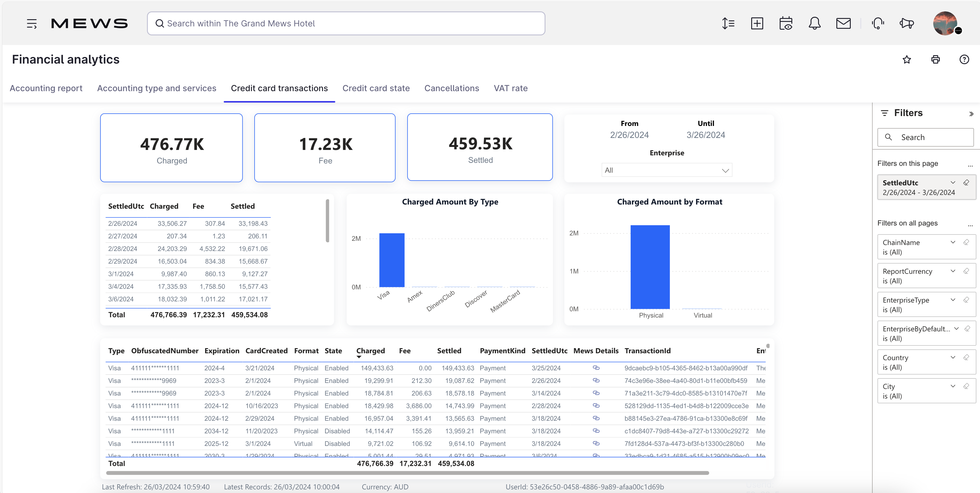Expand the SettledUtc filter card
The height and width of the screenshot is (493, 980).
[x=953, y=183]
